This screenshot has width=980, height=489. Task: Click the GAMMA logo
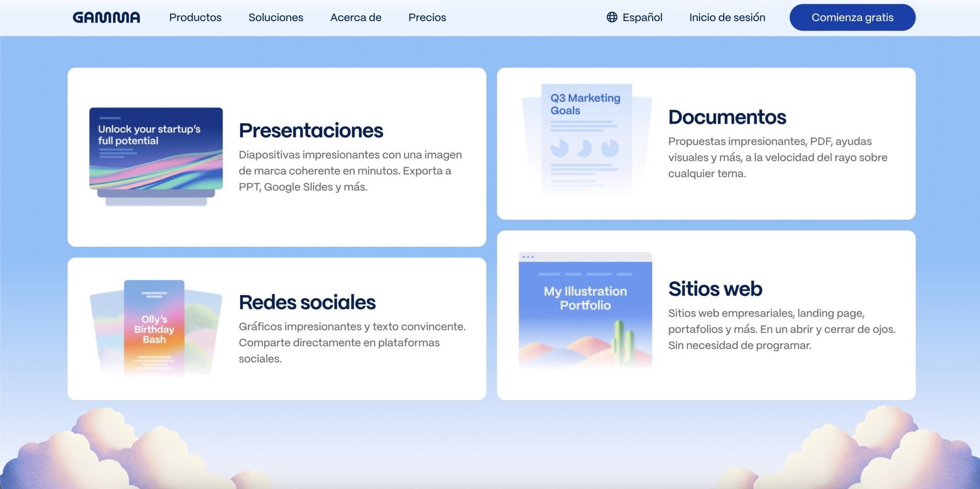click(105, 17)
